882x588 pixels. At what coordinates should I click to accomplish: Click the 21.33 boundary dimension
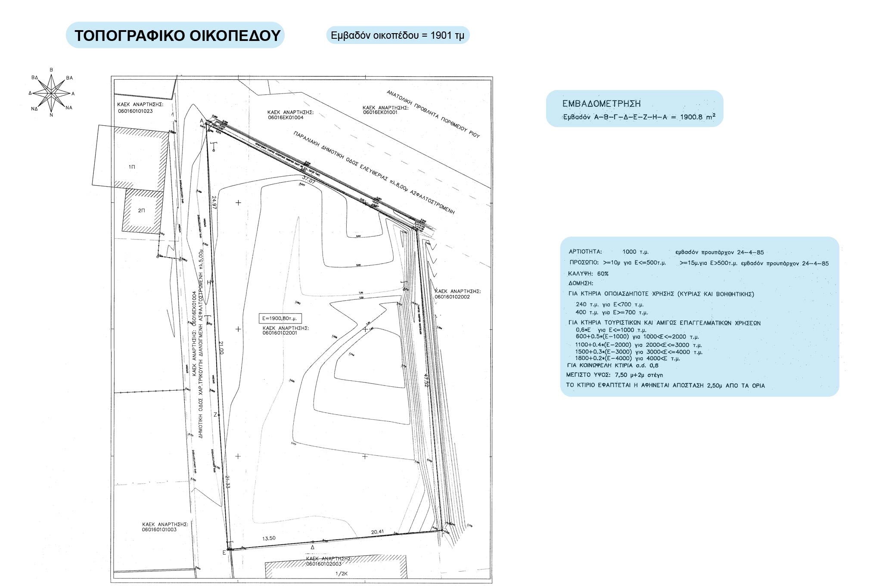click(227, 482)
